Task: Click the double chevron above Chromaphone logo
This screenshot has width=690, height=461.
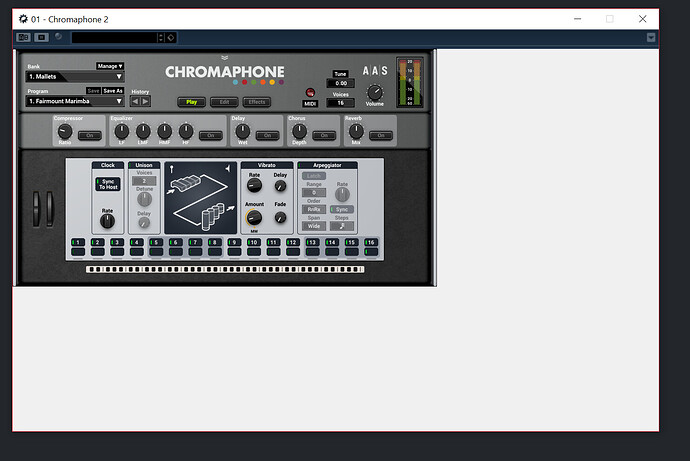Action: point(224,58)
